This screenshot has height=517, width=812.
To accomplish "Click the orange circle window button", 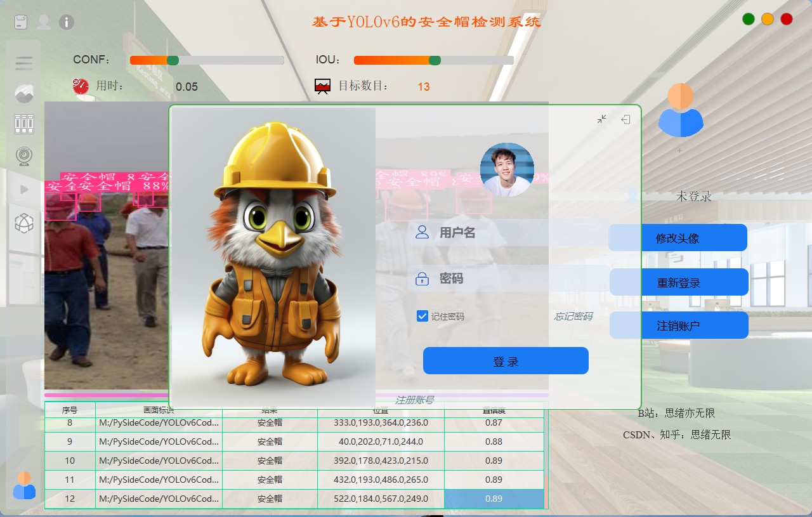I will click(768, 19).
